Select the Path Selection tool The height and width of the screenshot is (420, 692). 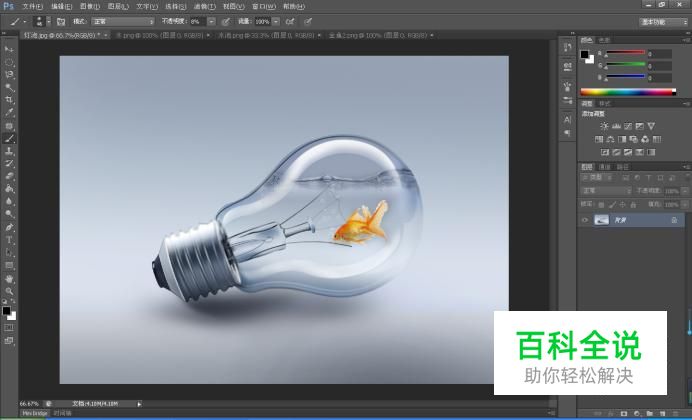(9, 253)
